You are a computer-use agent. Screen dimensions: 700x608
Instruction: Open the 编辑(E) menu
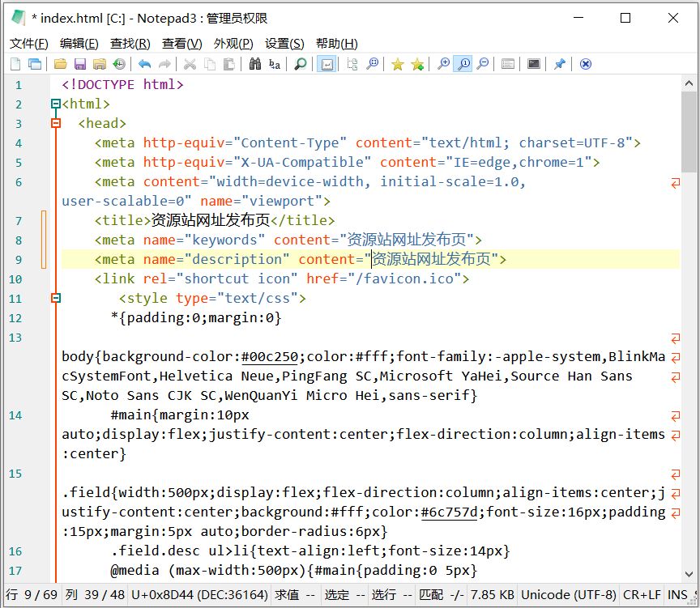[79, 44]
